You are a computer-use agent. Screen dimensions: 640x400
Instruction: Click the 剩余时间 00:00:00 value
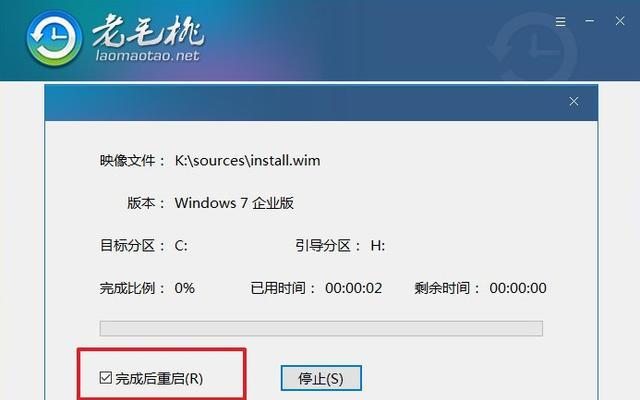[518, 288]
